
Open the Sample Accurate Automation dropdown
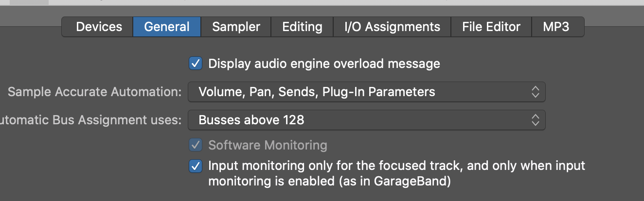pyautogui.click(x=366, y=92)
